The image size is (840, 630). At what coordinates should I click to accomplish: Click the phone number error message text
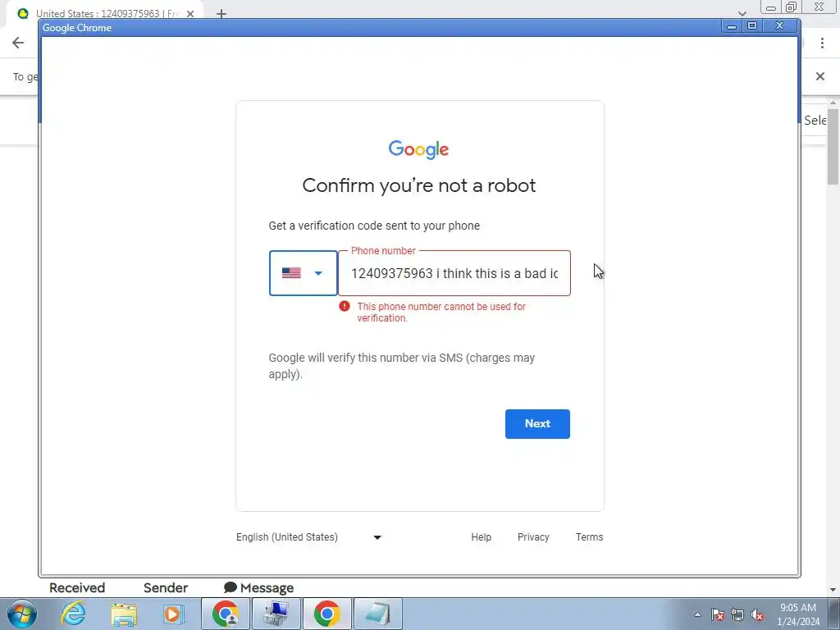(x=441, y=312)
